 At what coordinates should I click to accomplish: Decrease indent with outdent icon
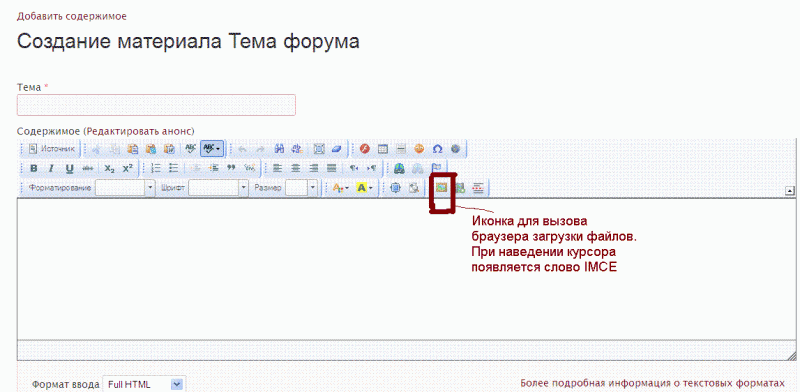[195, 168]
